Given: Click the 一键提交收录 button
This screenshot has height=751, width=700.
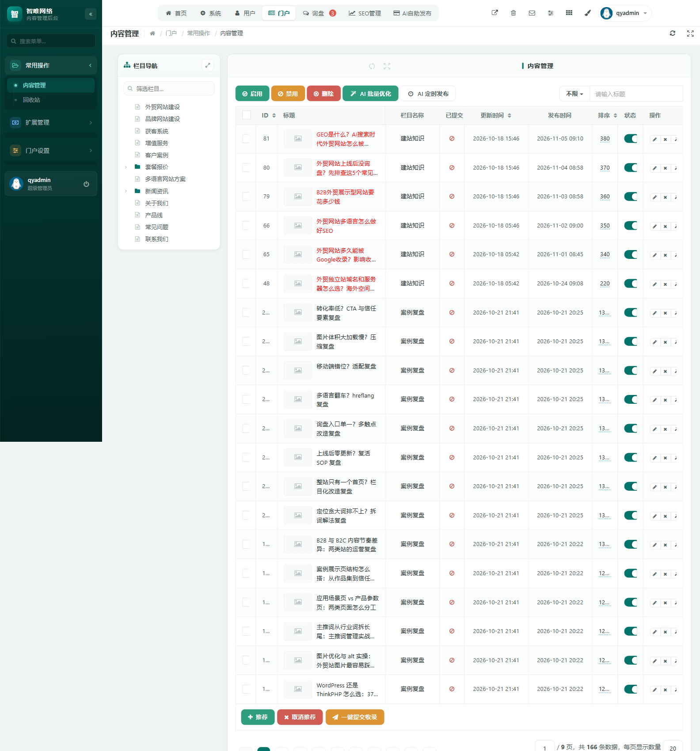Looking at the screenshot, I should coord(355,717).
